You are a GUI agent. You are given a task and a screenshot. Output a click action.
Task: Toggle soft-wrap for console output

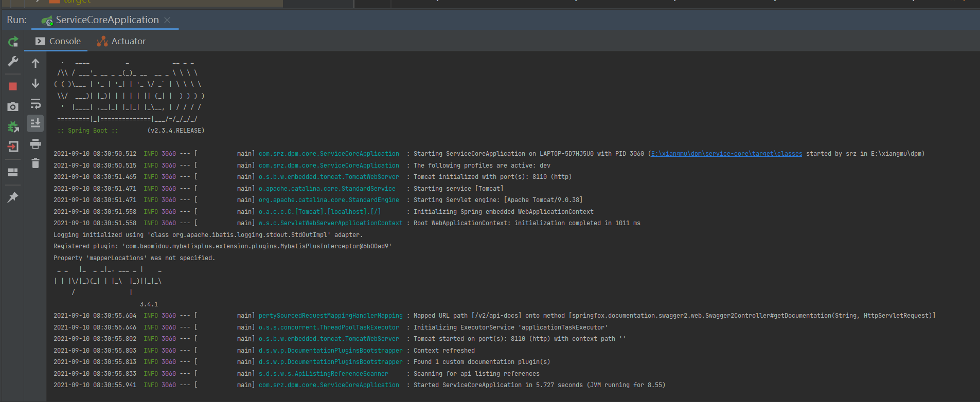click(35, 104)
